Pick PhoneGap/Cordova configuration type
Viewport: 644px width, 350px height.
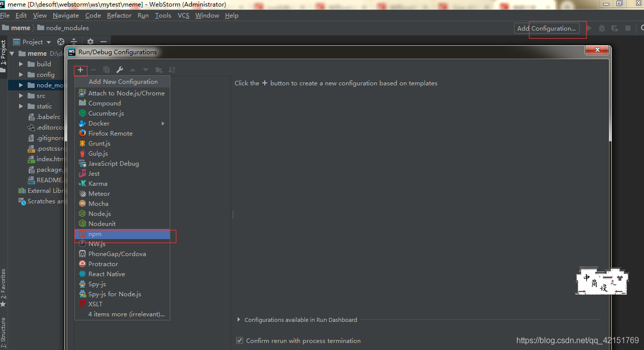(x=122, y=254)
